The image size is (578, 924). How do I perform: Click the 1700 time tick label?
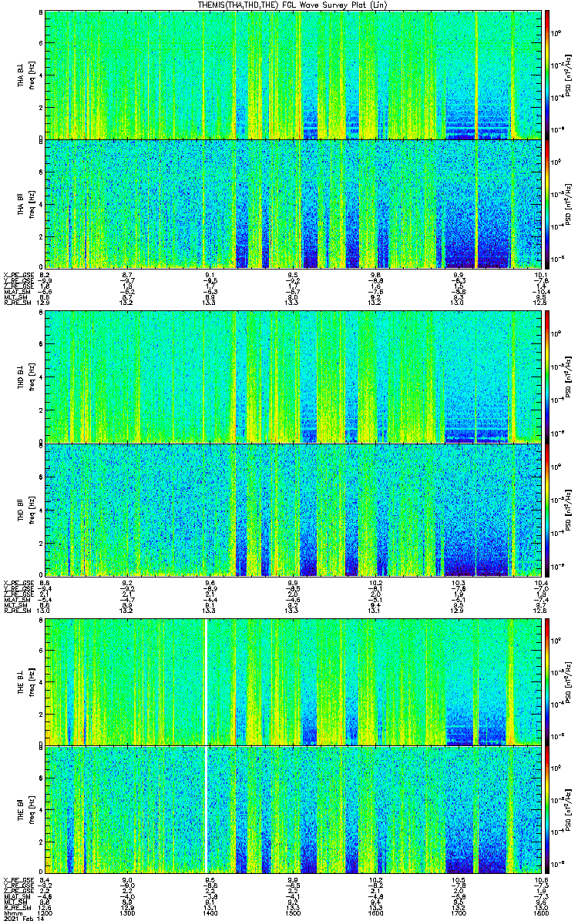459,912
